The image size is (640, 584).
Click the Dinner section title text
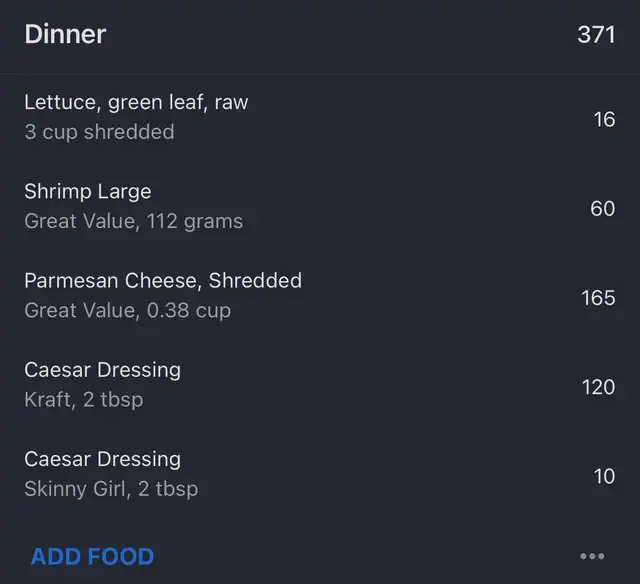coord(65,34)
